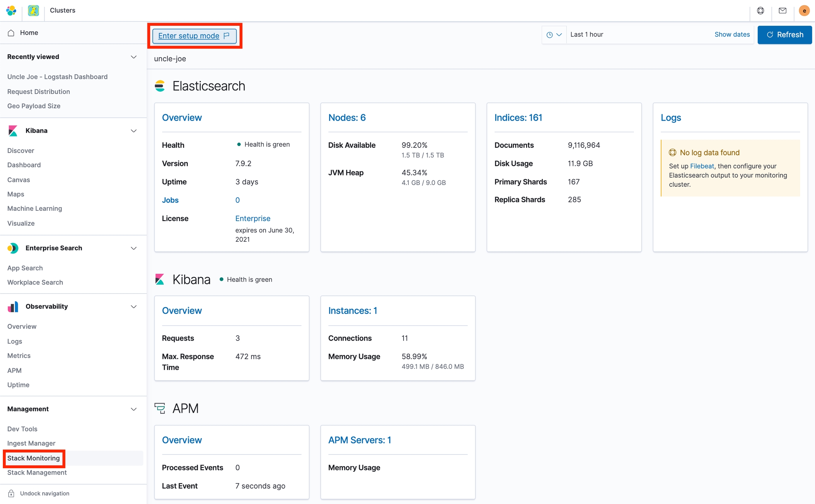The height and width of the screenshot is (504, 815).
Task: Click the Home icon in the sidebar
Action: click(x=11, y=33)
